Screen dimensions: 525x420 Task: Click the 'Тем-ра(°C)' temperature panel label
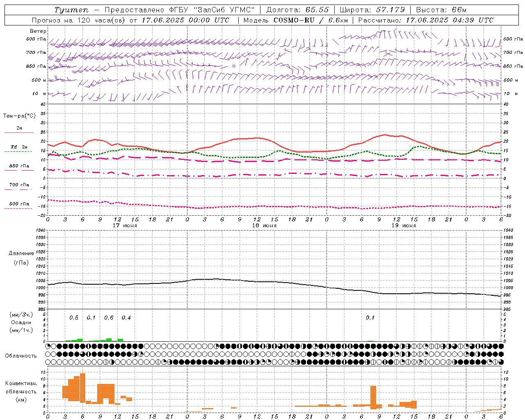point(19,116)
